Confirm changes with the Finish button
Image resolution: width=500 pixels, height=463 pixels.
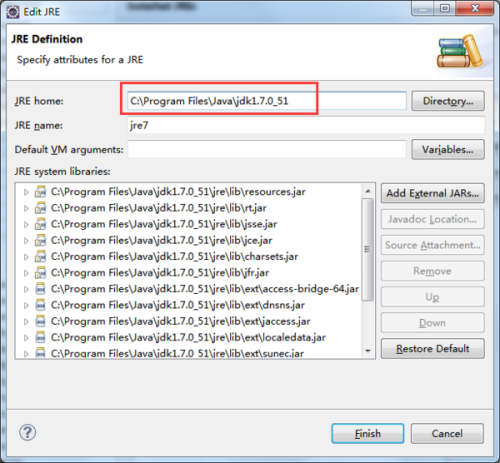tap(368, 434)
